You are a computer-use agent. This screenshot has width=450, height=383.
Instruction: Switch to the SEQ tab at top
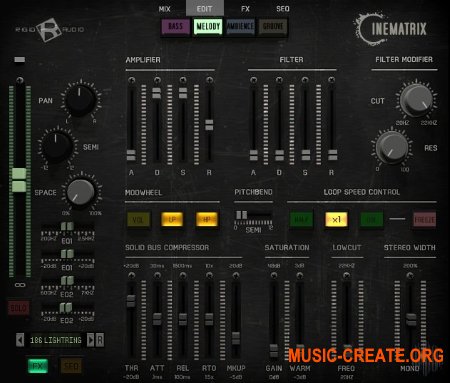(x=283, y=9)
